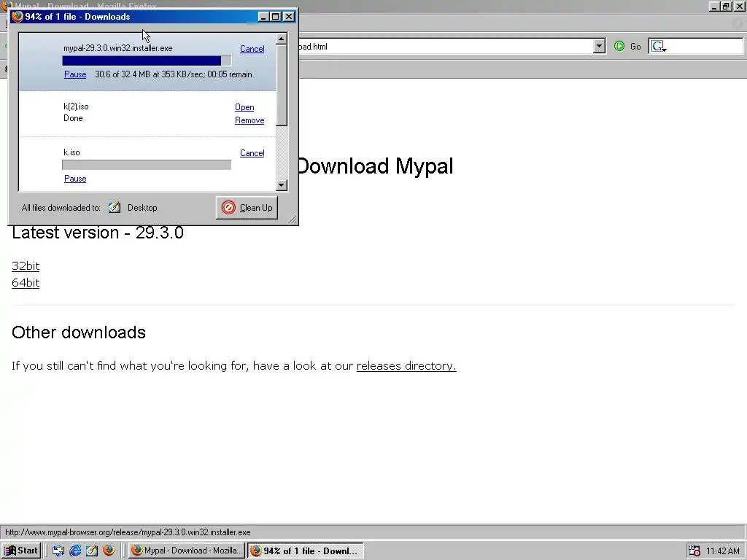Image resolution: width=747 pixels, height=560 pixels.
Task: Click the status bar installer URL
Action: tap(128, 532)
